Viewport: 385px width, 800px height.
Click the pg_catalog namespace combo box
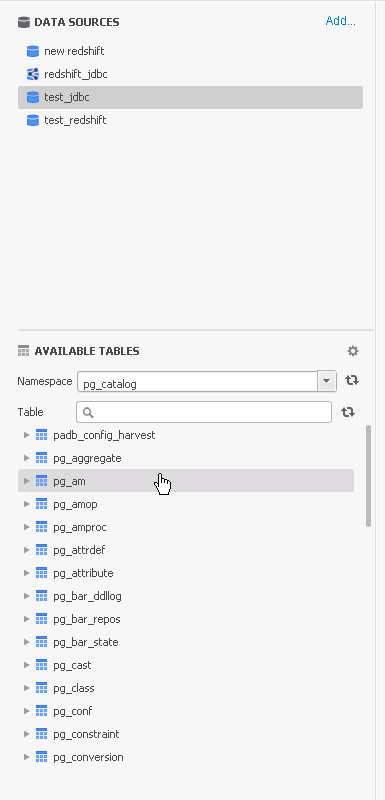[207, 381]
